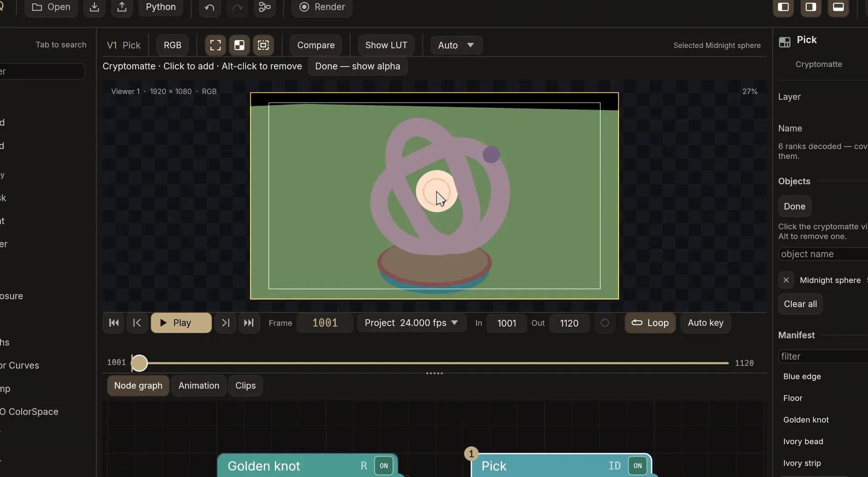This screenshot has width=868, height=477.
Task: Toggle the right panel layout icon
Action: (x=811, y=7)
